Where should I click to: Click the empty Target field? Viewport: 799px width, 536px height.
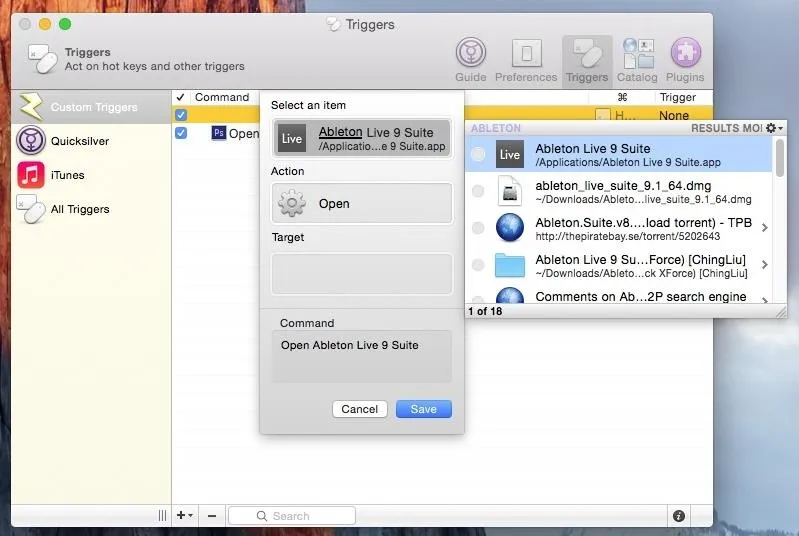[362, 274]
